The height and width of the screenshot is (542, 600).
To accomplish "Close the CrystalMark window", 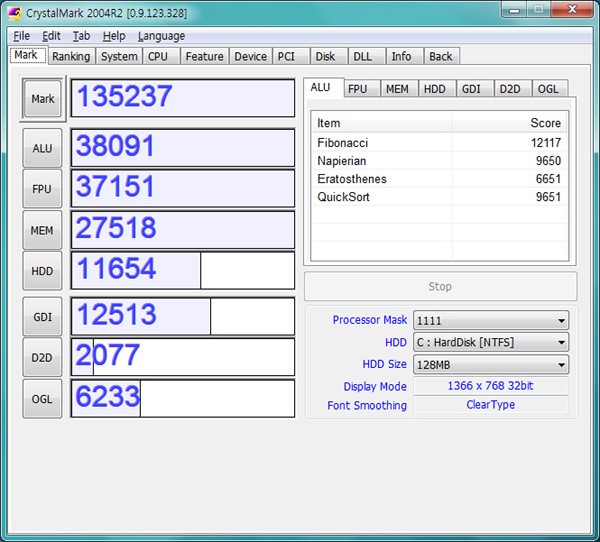I will 572,10.
